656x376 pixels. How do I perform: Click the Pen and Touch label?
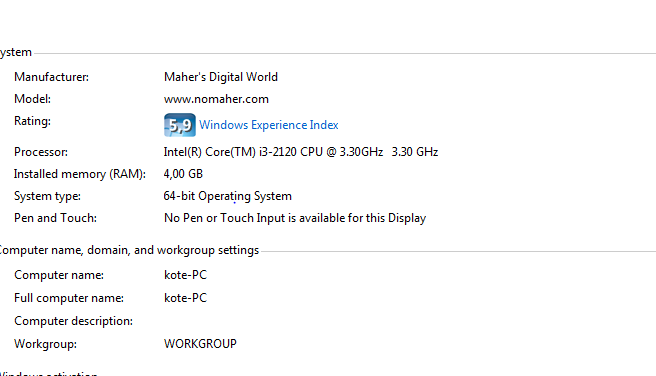point(55,218)
